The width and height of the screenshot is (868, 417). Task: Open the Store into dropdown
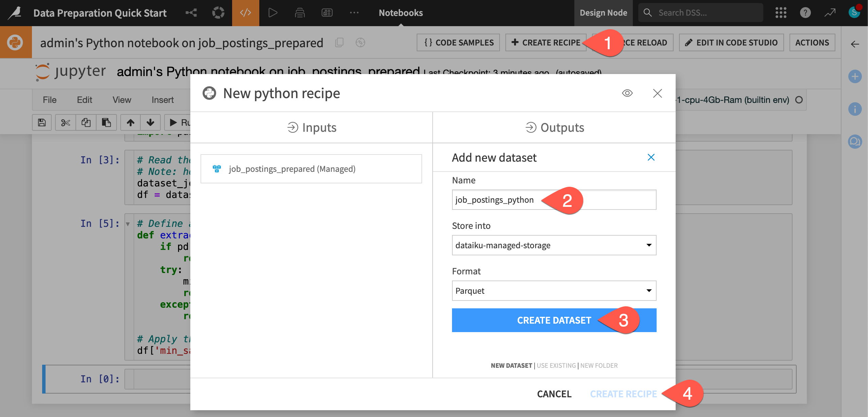[x=554, y=245]
